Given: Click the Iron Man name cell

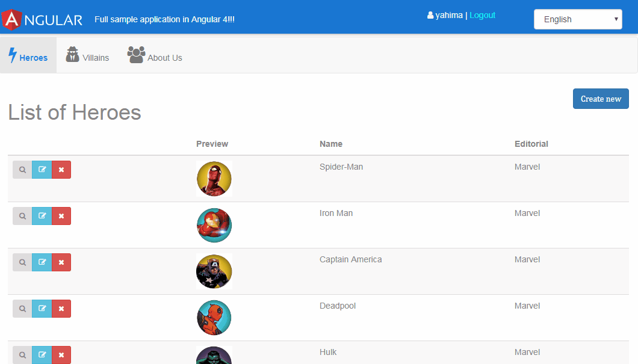Looking at the screenshot, I should [336, 213].
